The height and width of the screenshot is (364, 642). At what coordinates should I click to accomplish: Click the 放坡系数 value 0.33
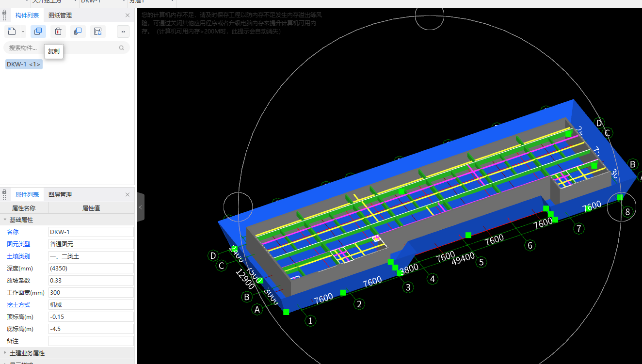coord(91,280)
